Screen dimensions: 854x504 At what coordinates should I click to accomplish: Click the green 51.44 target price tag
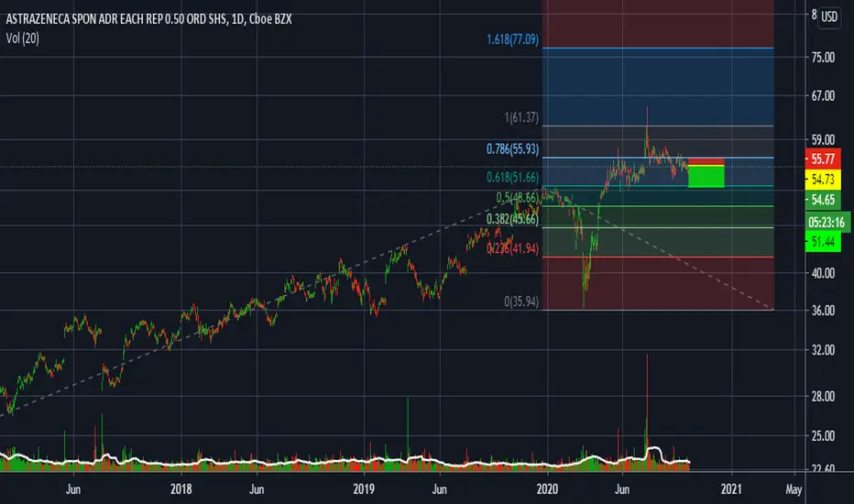point(823,241)
